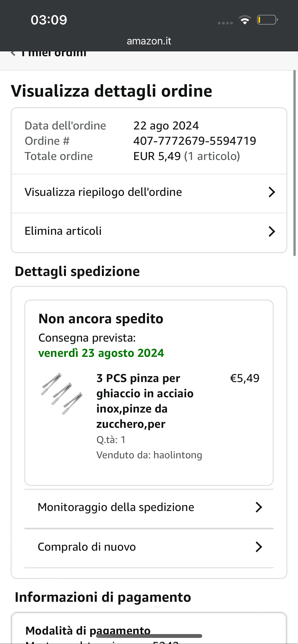Image resolution: width=298 pixels, height=644 pixels.
Task: Tap the home indicator bar at the bottom
Action: 149,636
